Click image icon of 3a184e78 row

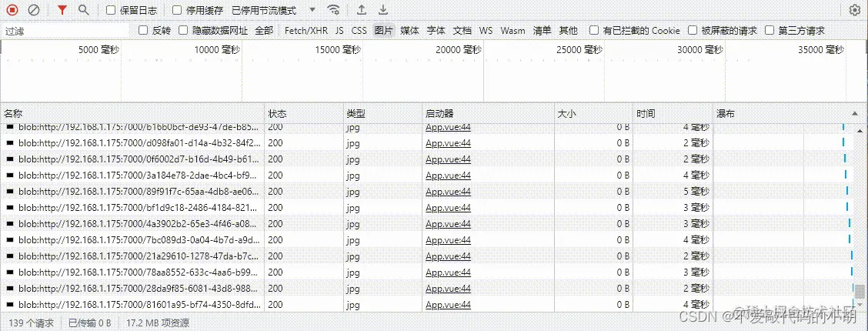[10, 176]
